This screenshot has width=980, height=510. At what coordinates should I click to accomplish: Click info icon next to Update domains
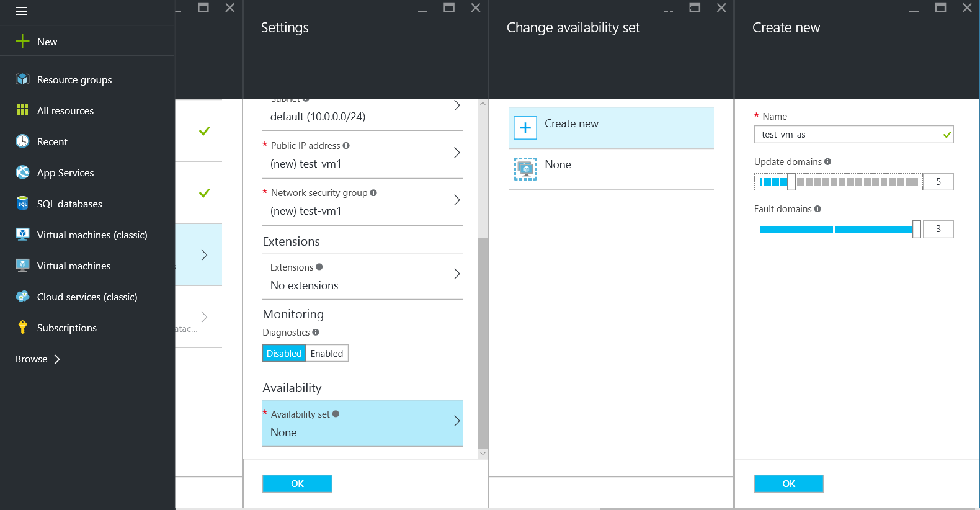[x=827, y=161]
